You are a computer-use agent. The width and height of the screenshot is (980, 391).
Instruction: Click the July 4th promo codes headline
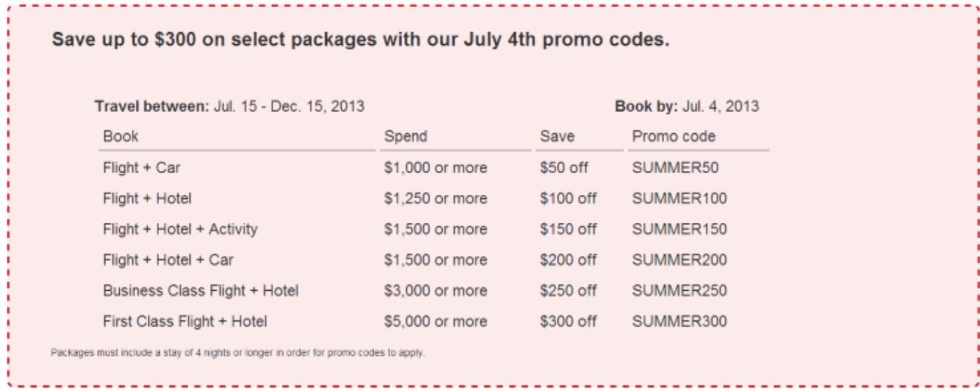pos(361,40)
